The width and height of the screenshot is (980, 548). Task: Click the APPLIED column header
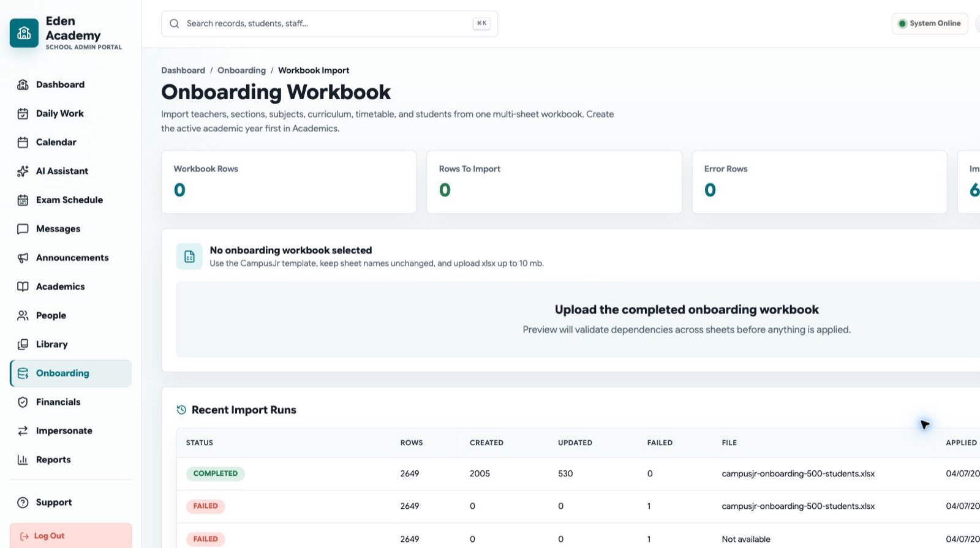click(x=961, y=443)
